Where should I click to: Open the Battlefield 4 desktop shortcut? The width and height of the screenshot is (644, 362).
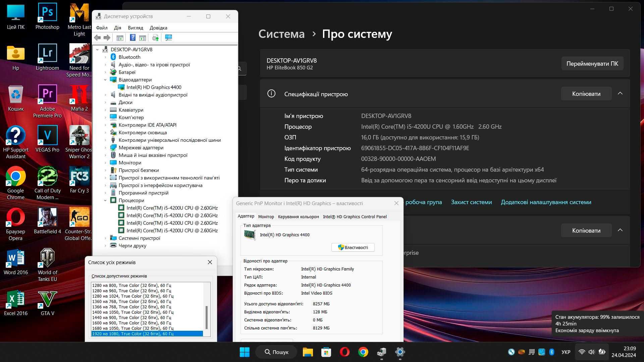click(x=47, y=221)
